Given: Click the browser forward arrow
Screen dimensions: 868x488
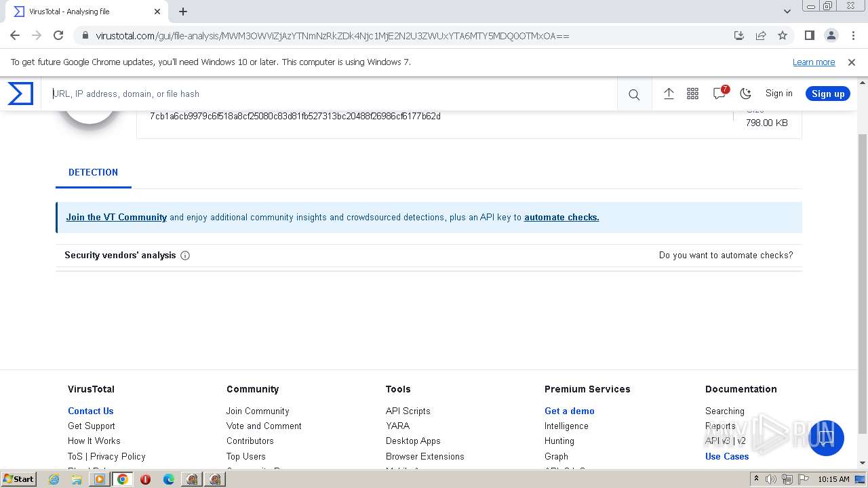Looking at the screenshot, I should pos(37,35).
